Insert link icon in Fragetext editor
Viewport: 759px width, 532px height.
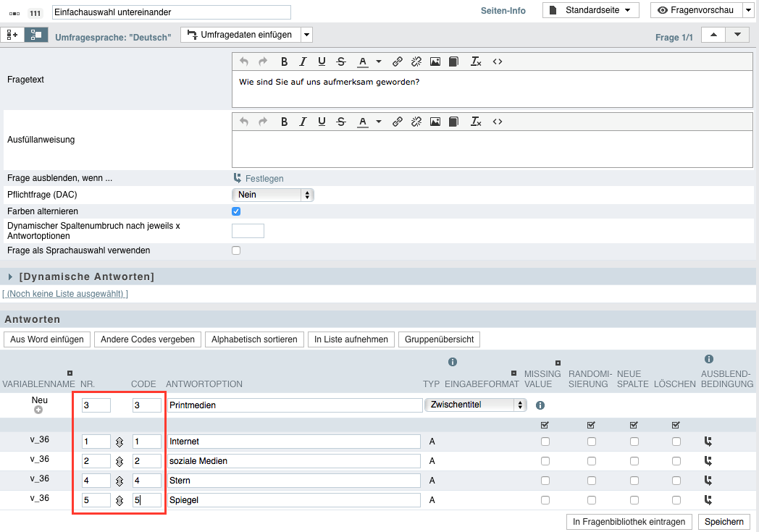coord(398,62)
